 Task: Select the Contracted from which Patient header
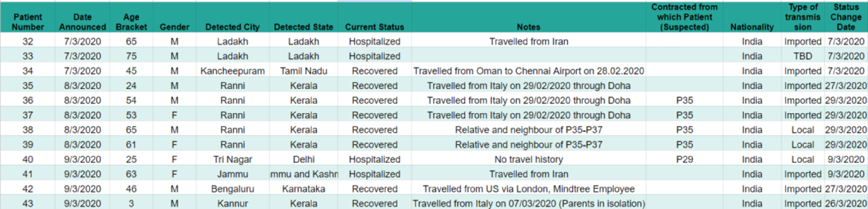685,17
